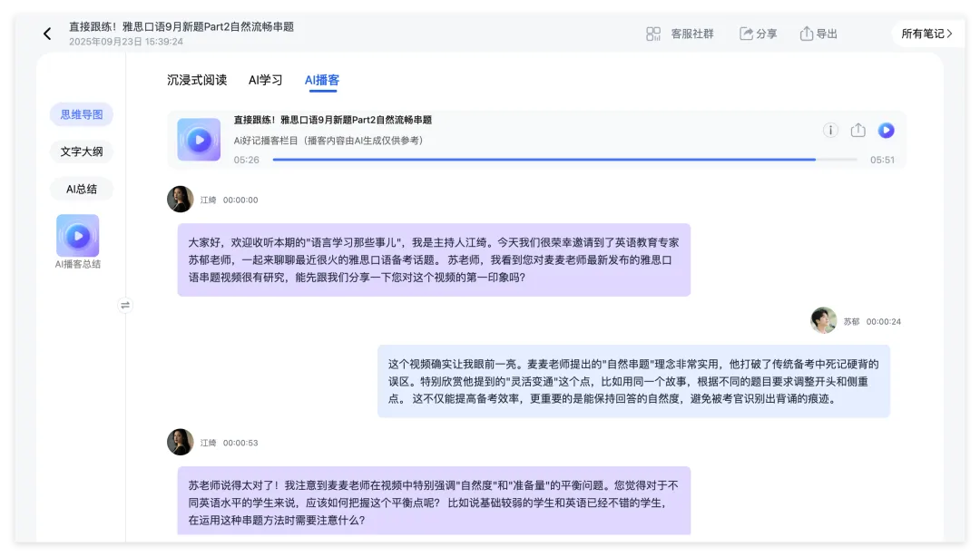Click the 分享 share button
The image size is (980, 557).
point(758,34)
